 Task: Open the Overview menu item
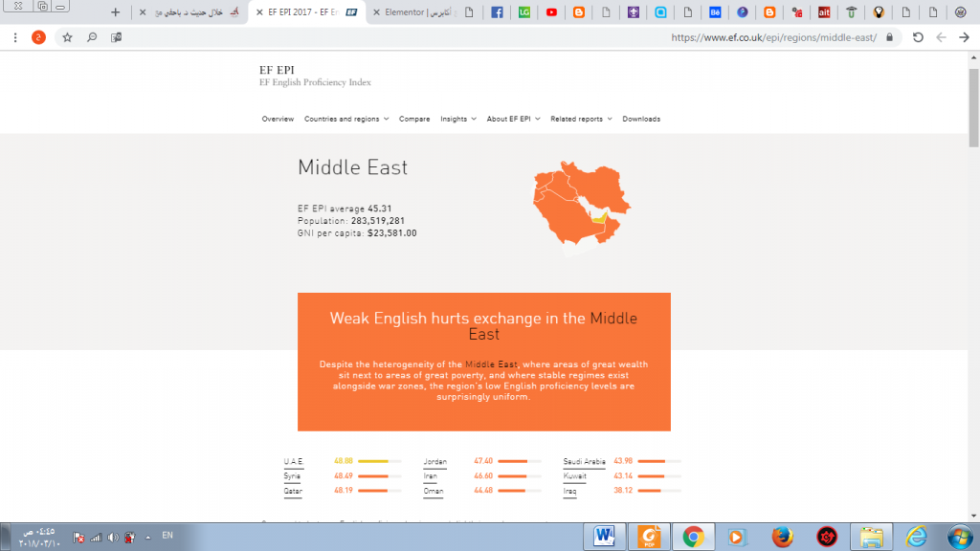point(278,119)
